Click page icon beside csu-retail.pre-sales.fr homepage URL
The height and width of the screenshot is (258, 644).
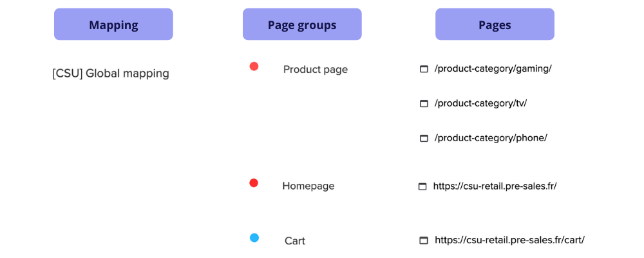tap(422, 187)
